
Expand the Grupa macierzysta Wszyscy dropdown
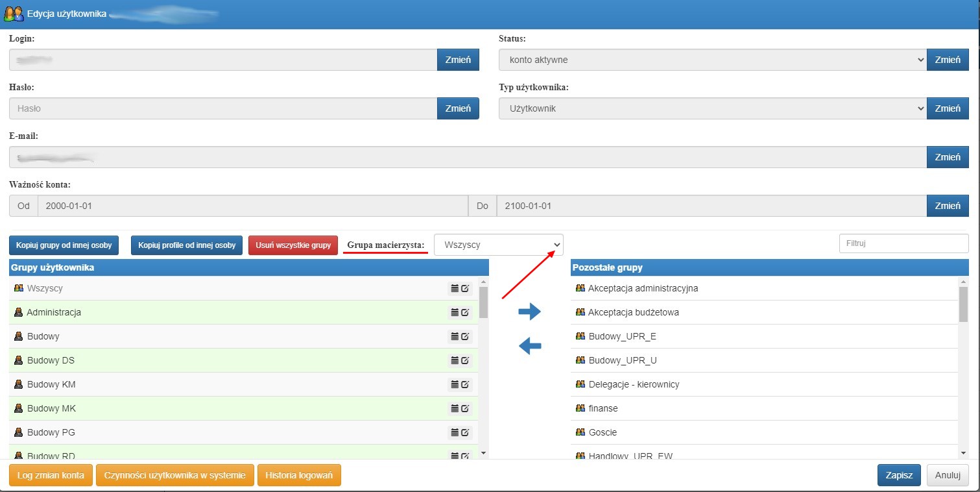(x=499, y=245)
